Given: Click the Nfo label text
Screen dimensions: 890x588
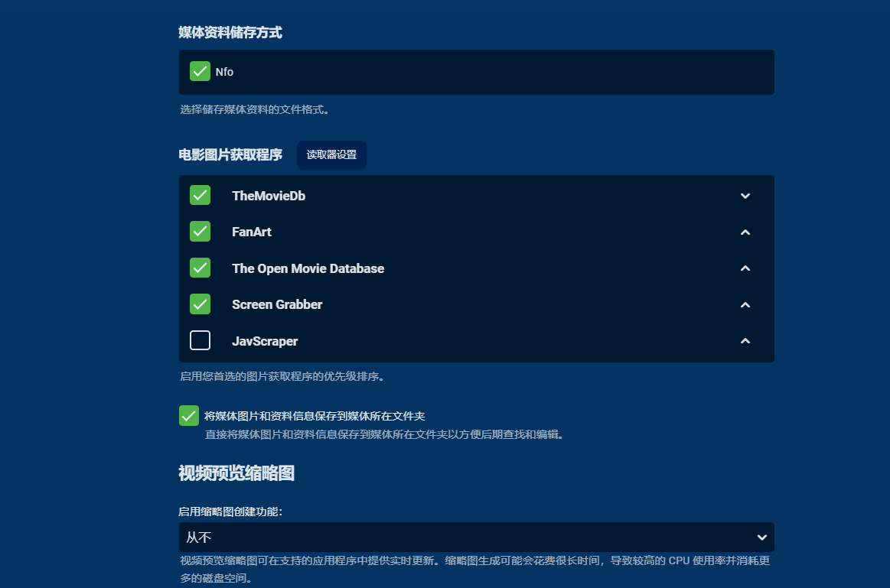Looking at the screenshot, I should (224, 72).
